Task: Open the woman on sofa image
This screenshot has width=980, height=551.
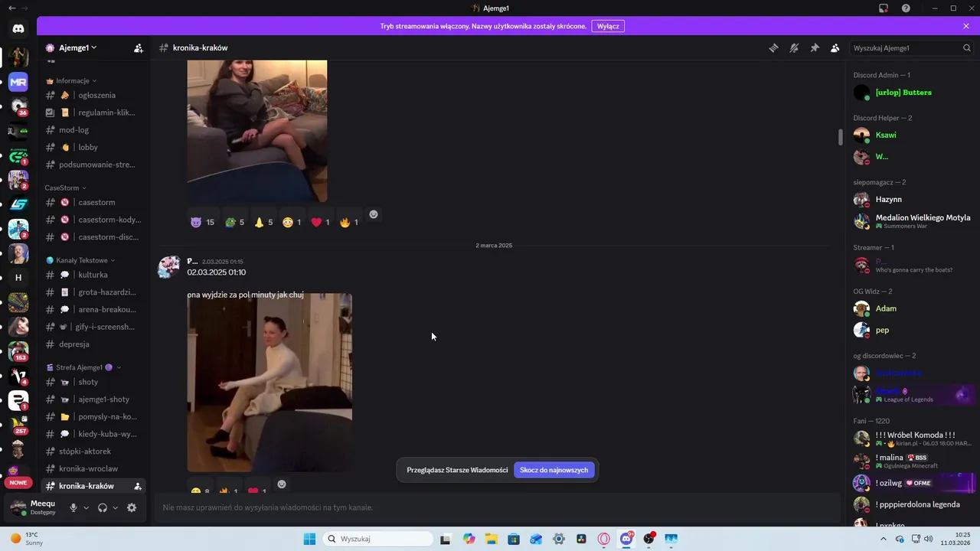Action: tap(257, 131)
